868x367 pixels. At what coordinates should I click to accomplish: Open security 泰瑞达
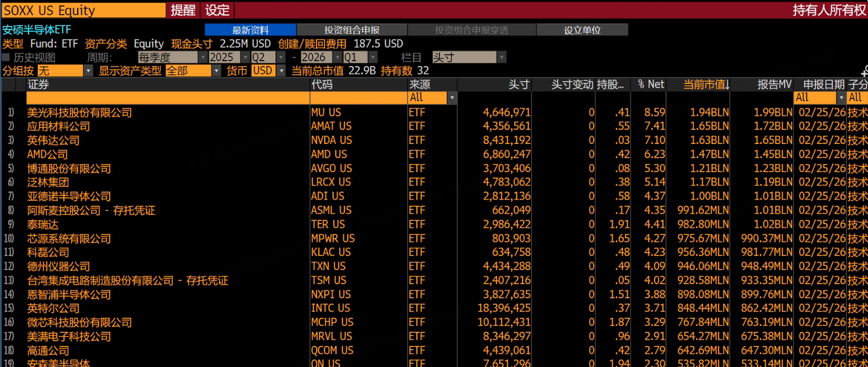tap(43, 225)
